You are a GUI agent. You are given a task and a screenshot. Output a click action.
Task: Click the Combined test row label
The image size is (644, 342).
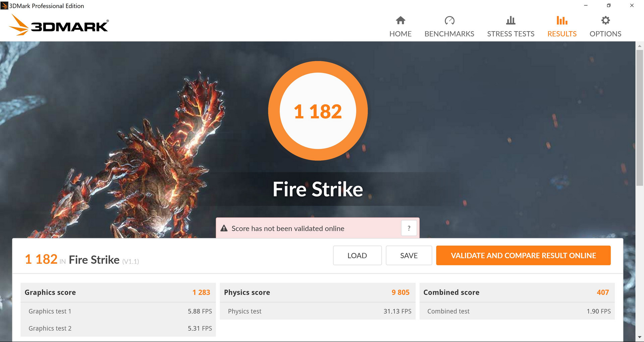coord(448,311)
